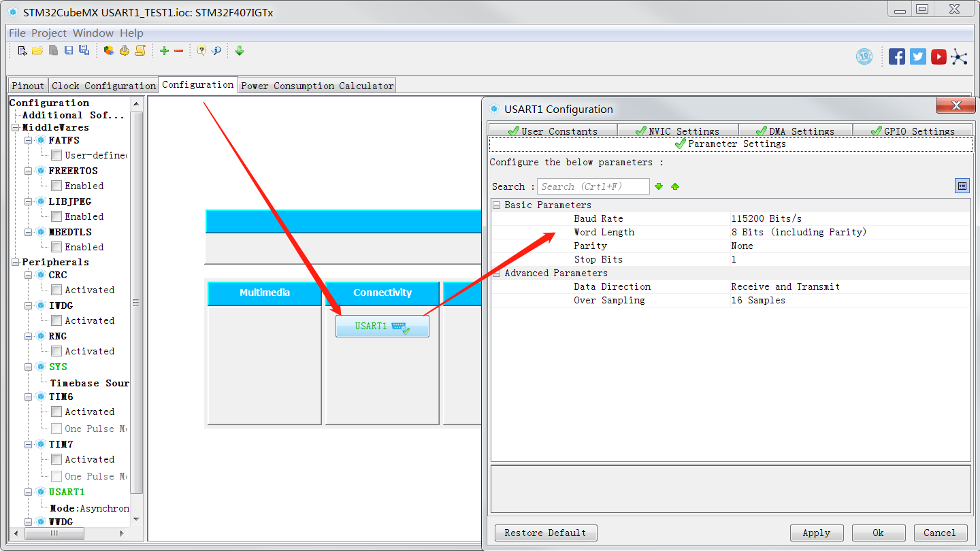Collapse the TIM6 tree node
Screen dimensions: 980x551
click(29, 397)
